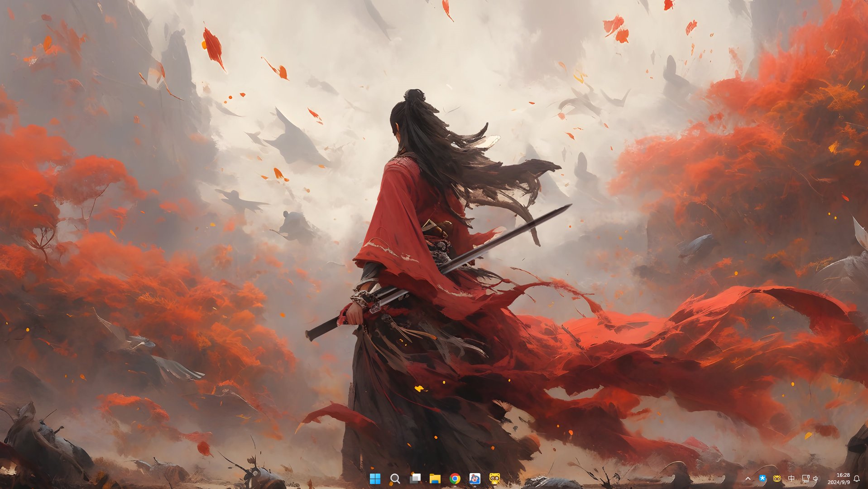Open taskbar Search magnifier
Screen dimensions: 868x489
coord(395,479)
